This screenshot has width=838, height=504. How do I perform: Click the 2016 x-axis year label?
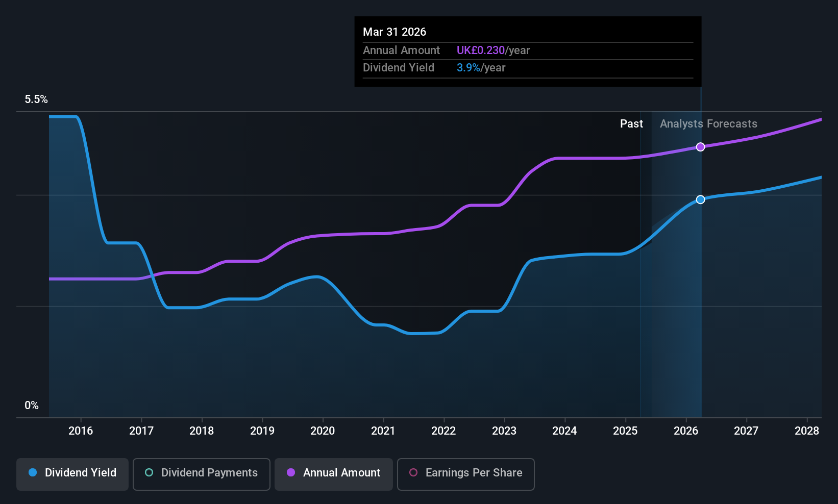pos(81,431)
